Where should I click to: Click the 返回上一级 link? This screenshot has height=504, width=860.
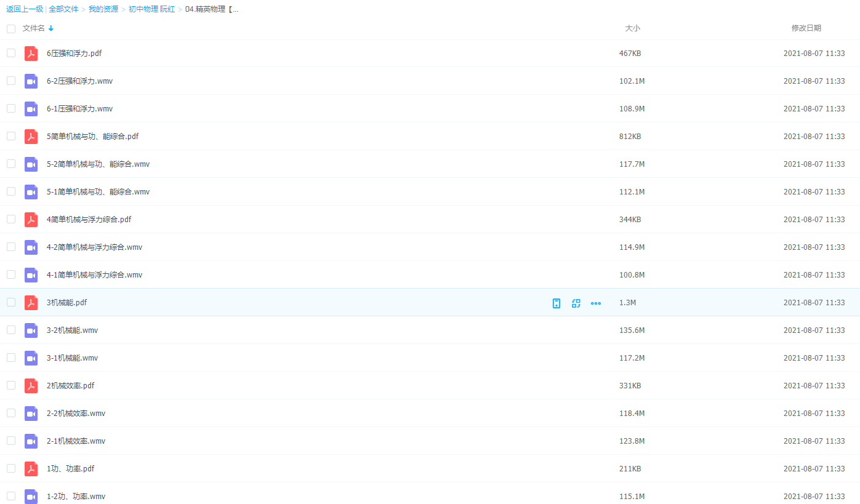tap(25, 9)
